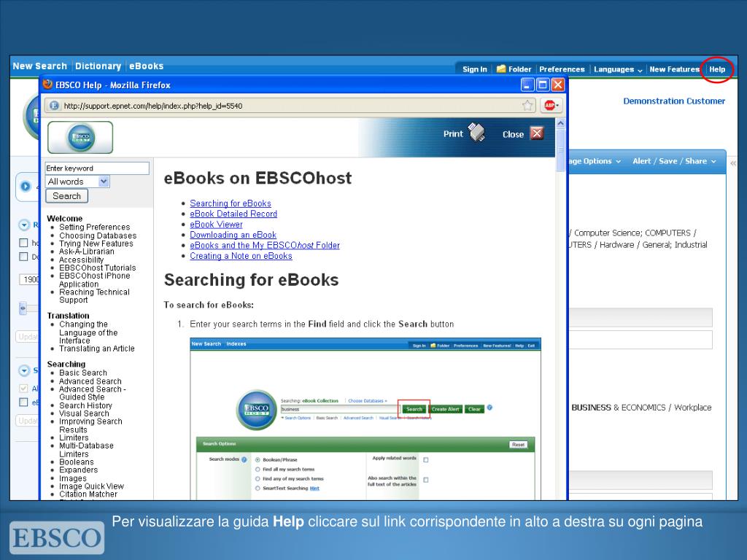This screenshot has height=560, width=747.
Task: Select the SmartText Searching radio button
Action: (x=258, y=489)
